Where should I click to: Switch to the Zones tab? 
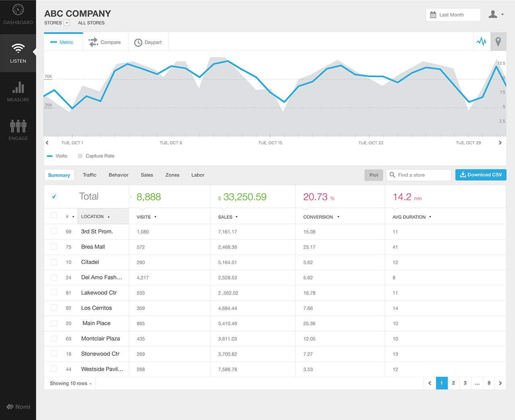172,175
